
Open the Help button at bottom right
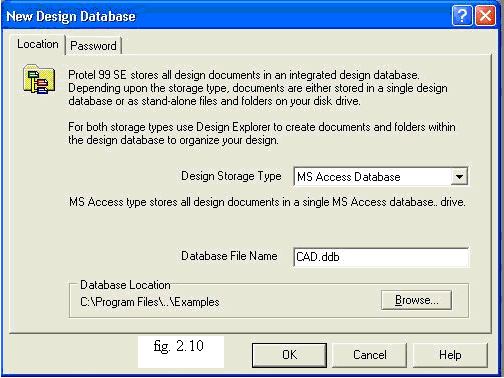[450, 355]
